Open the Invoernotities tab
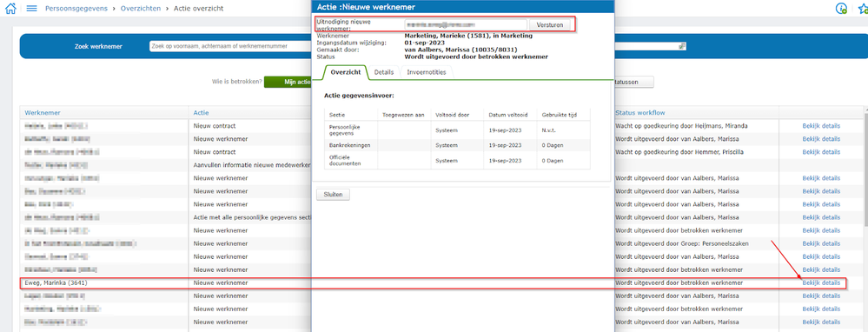This screenshot has height=332, width=868. coord(427,72)
